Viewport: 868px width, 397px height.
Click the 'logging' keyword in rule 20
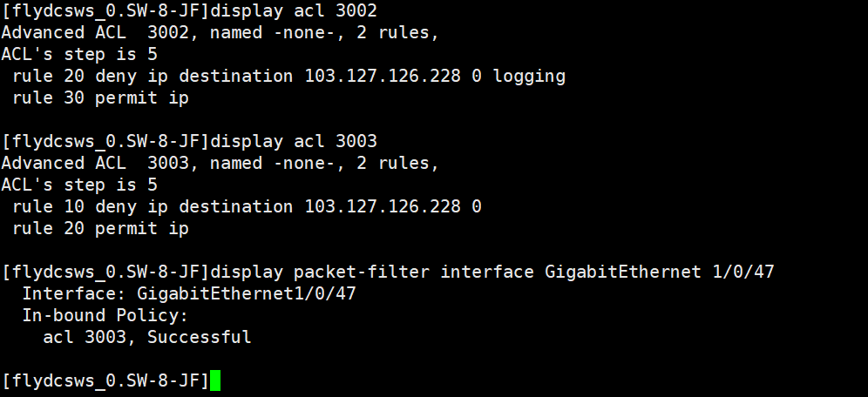click(x=529, y=77)
